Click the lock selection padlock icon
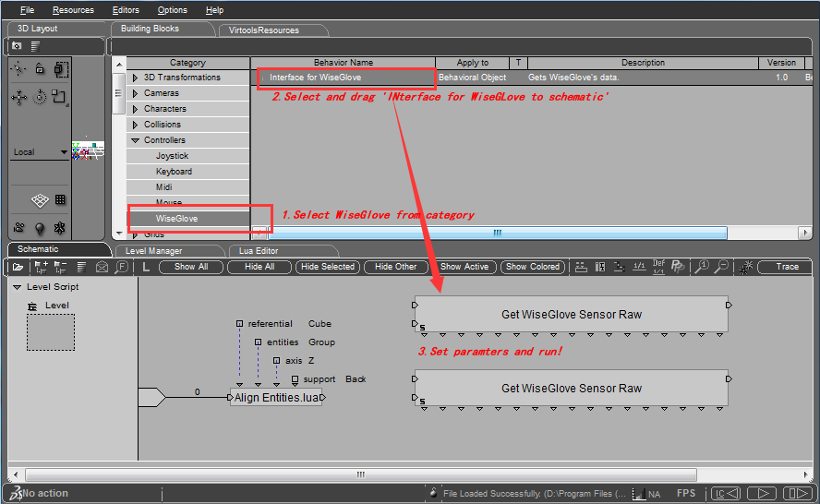The height and width of the screenshot is (504, 820). click(40, 68)
